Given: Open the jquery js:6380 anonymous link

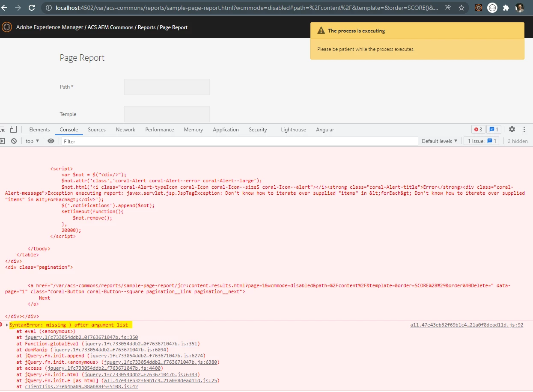Looking at the screenshot, I should pyautogui.click(x=160, y=362).
